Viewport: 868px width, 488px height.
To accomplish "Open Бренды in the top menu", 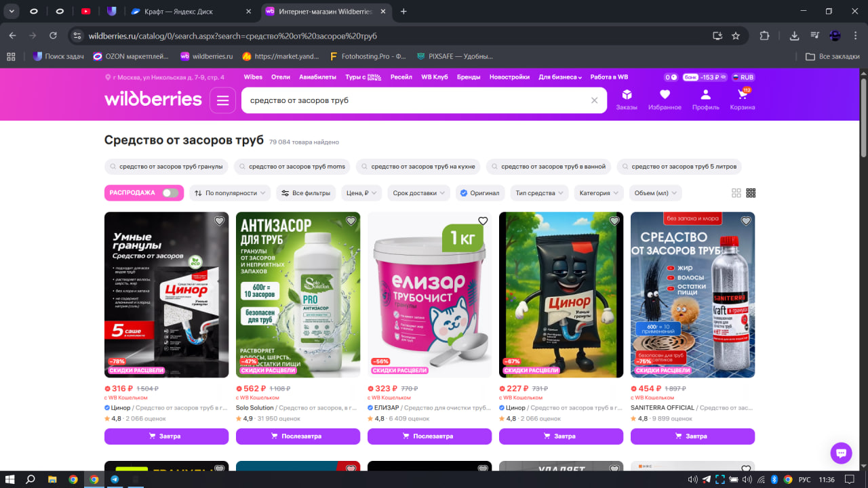I will pos(469,77).
